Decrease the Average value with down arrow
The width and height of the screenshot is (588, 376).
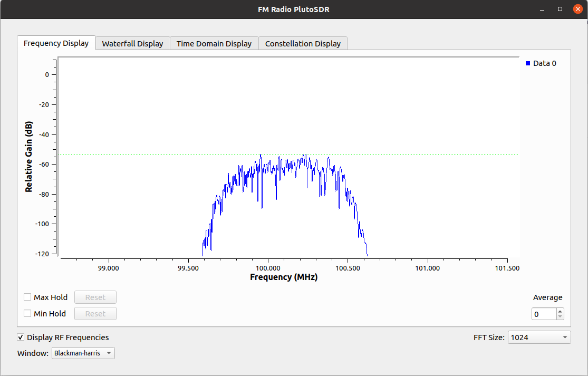[560, 317]
